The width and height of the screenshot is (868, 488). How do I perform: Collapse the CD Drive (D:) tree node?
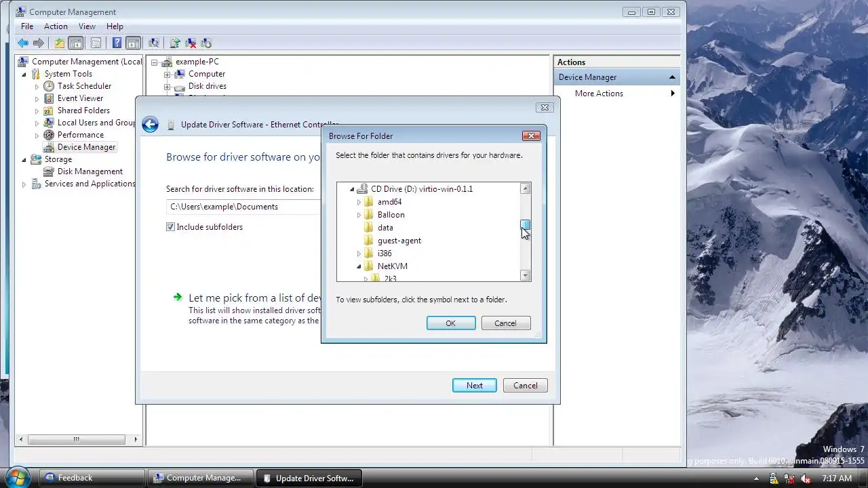352,189
